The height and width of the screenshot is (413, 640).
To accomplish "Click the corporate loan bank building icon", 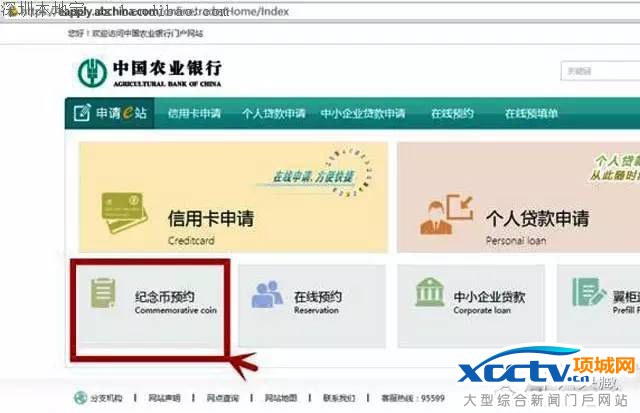I will tap(429, 294).
